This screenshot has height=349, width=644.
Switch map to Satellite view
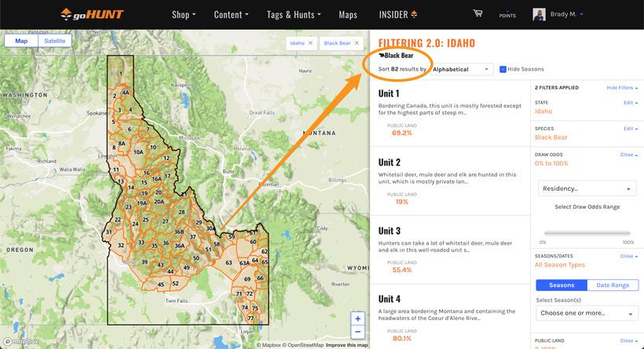(54, 41)
